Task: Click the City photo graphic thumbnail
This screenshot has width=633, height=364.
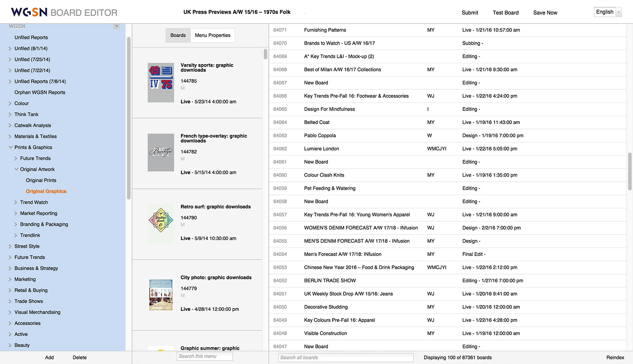Action: click(x=161, y=294)
